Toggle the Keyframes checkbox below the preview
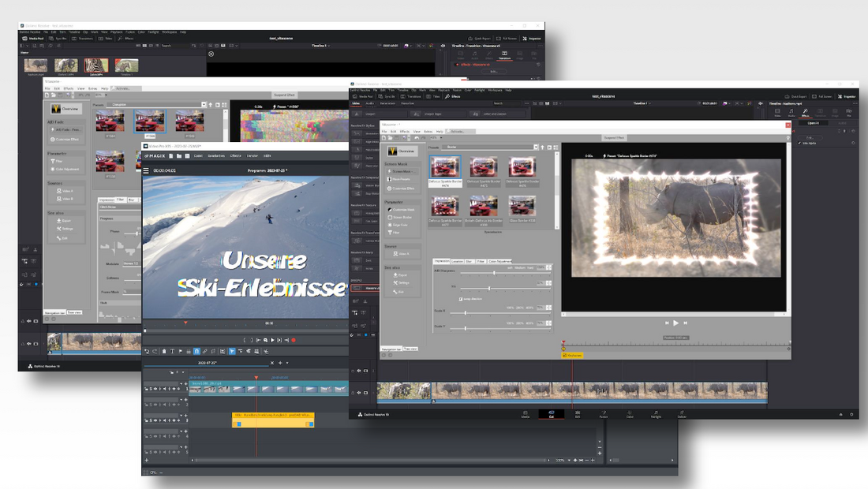This screenshot has width=868, height=489. click(564, 355)
